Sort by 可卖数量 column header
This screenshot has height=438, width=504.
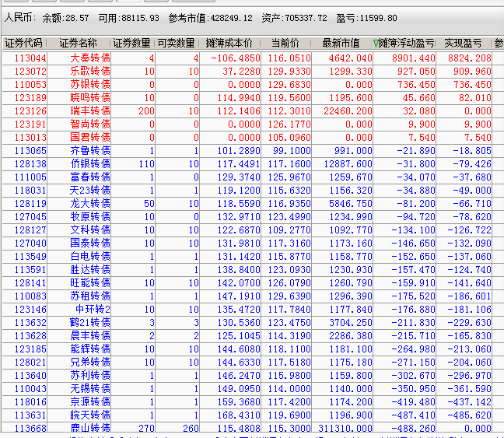(x=176, y=43)
